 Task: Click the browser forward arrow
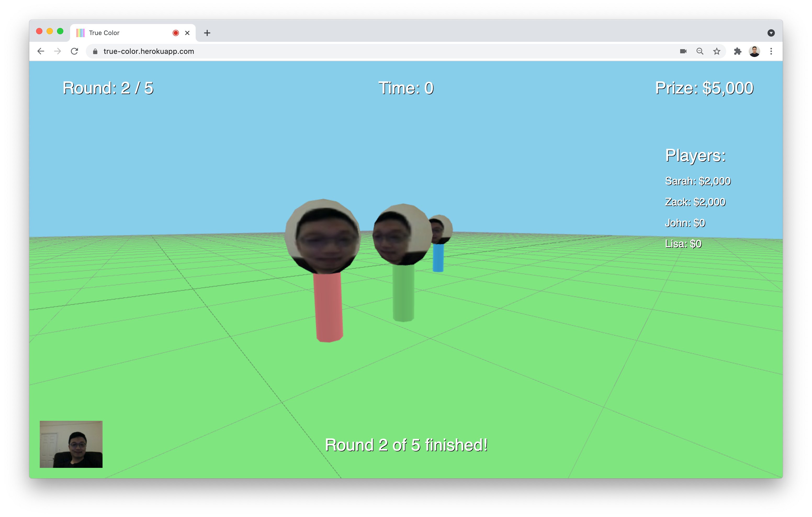(x=58, y=51)
